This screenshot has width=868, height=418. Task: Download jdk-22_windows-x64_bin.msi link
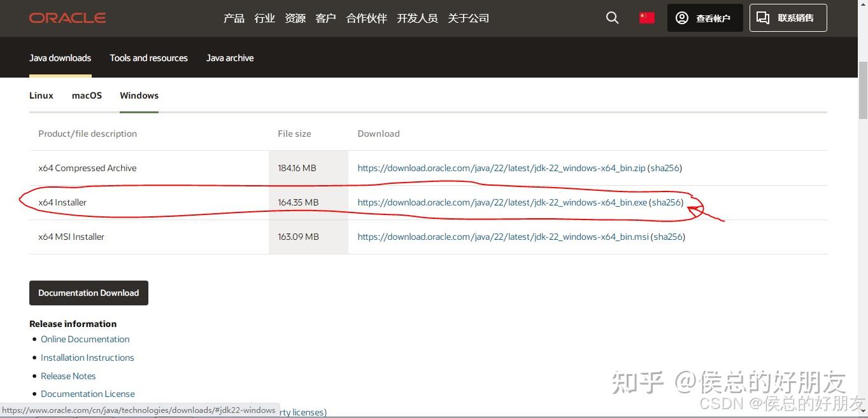(x=503, y=237)
